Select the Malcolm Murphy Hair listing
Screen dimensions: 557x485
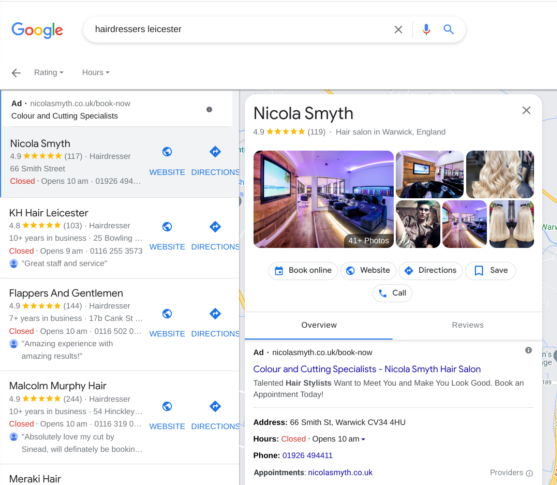[58, 386]
